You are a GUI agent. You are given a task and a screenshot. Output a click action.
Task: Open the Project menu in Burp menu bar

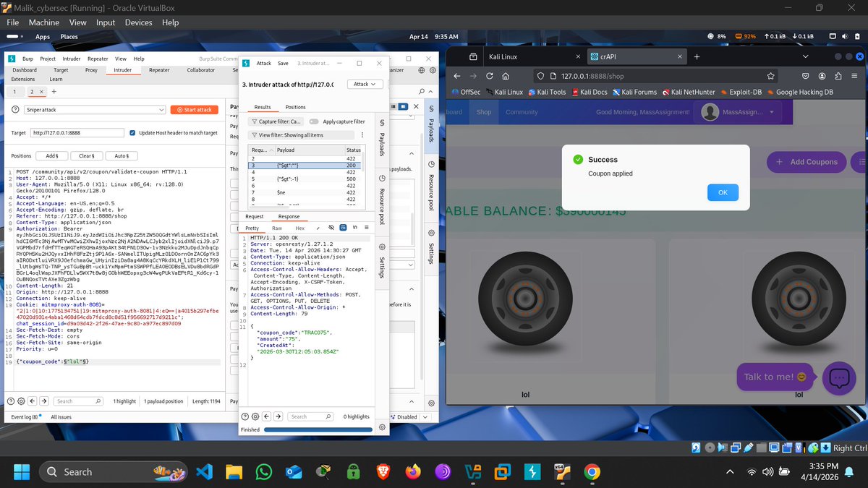[48, 59]
